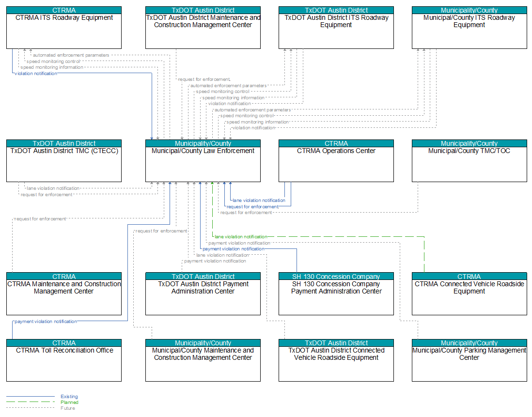The height and width of the screenshot is (417, 532).
Task: Open the TxDOT Austin District Payment Administration Center box
Action: pos(203,294)
